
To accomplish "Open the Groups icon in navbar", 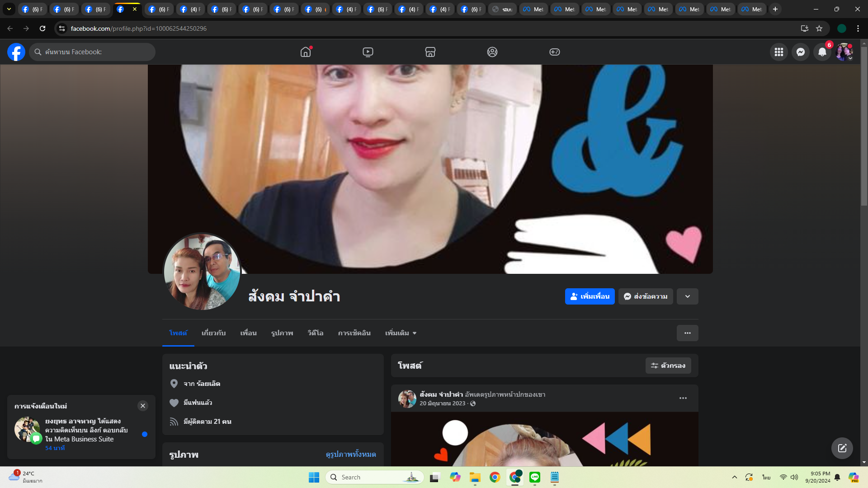I will (x=492, y=52).
